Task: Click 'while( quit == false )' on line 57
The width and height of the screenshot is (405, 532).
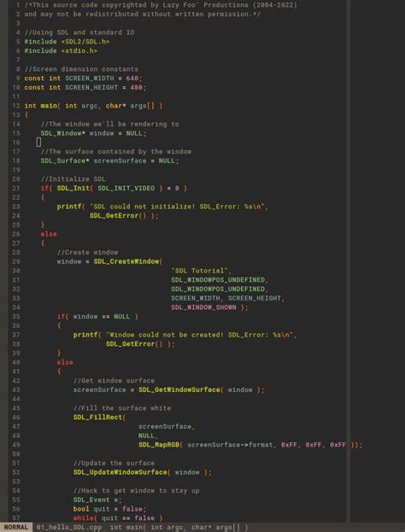Action: pyautogui.click(x=118, y=517)
